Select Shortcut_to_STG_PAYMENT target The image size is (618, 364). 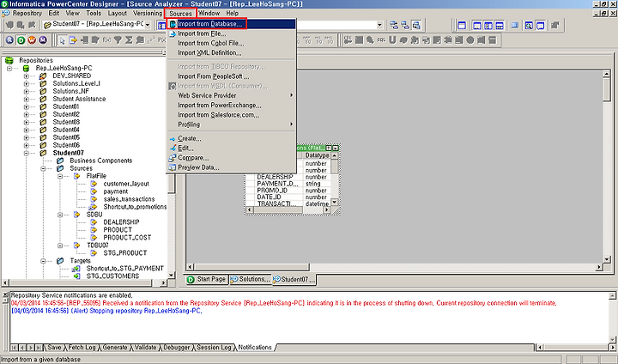coord(125,269)
